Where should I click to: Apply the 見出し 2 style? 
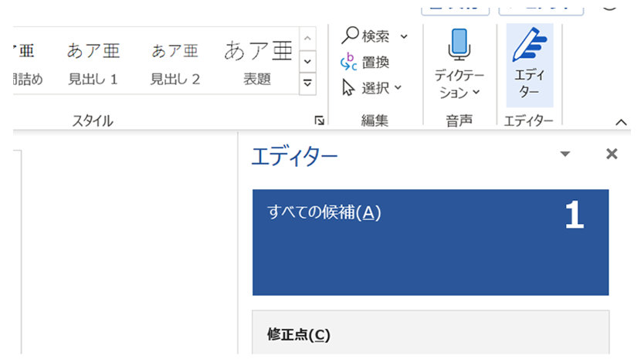175,63
